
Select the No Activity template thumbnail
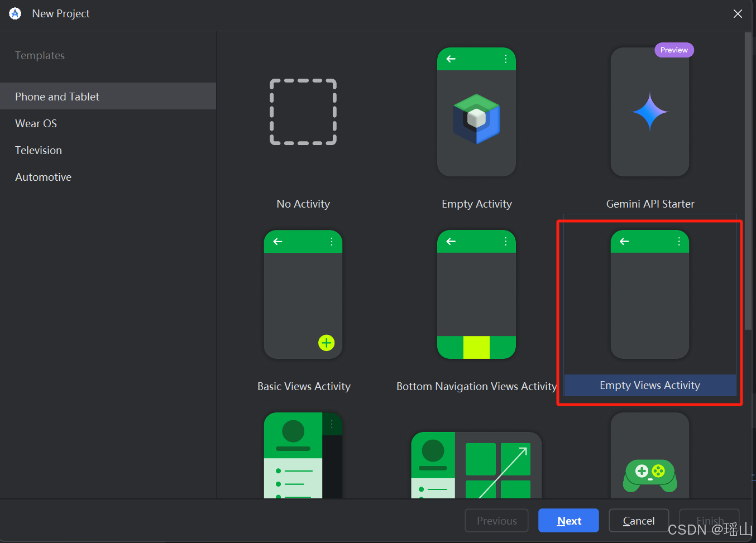click(x=303, y=112)
